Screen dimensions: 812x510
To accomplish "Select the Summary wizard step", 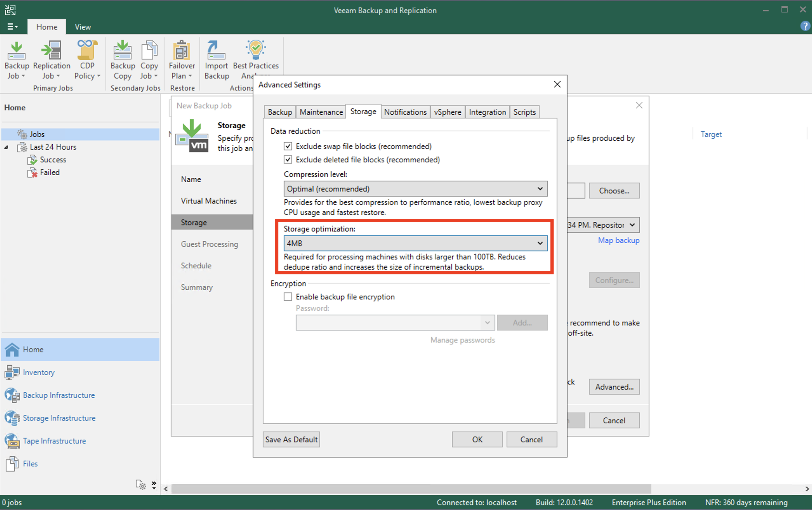I will [196, 287].
